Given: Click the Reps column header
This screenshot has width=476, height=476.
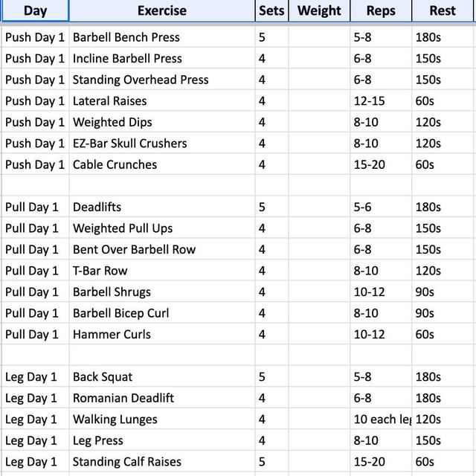Looking at the screenshot, I should [381, 11].
